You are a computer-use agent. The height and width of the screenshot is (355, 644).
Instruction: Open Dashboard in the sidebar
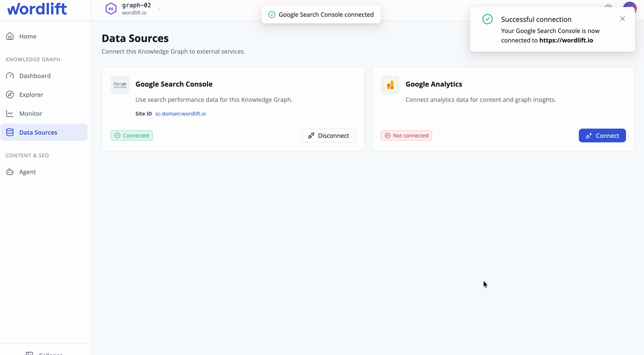click(x=44, y=76)
